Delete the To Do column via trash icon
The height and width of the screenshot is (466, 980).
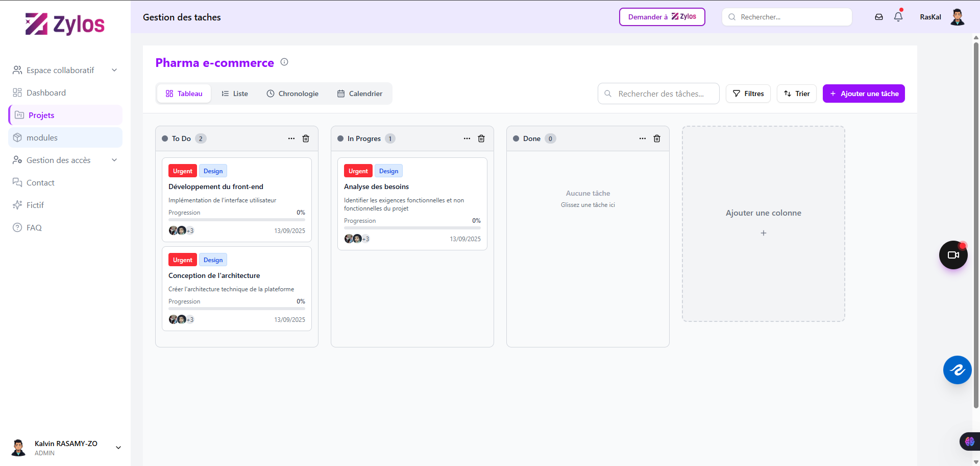(306, 138)
